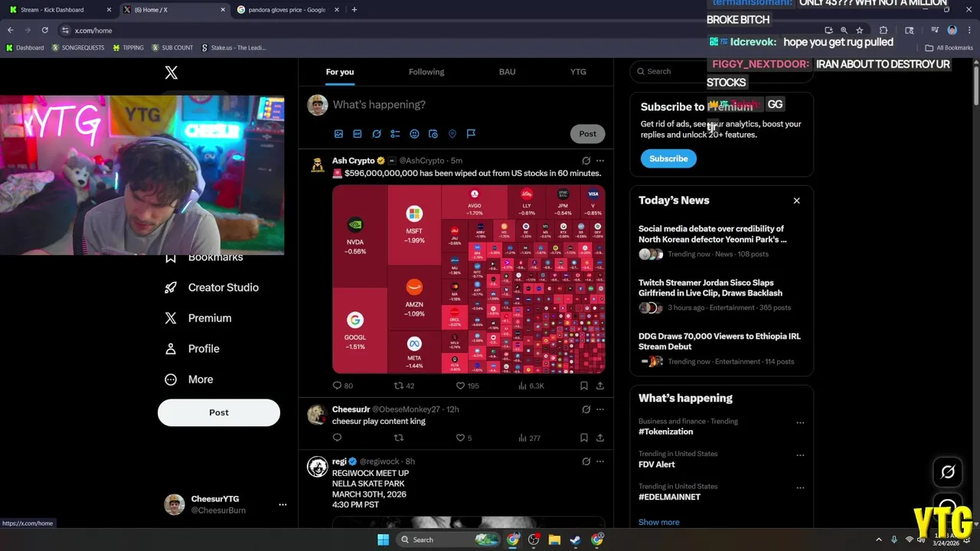Viewport: 980px width, 551px height.
Task: Repost the CheesurJr post
Action: (398, 438)
